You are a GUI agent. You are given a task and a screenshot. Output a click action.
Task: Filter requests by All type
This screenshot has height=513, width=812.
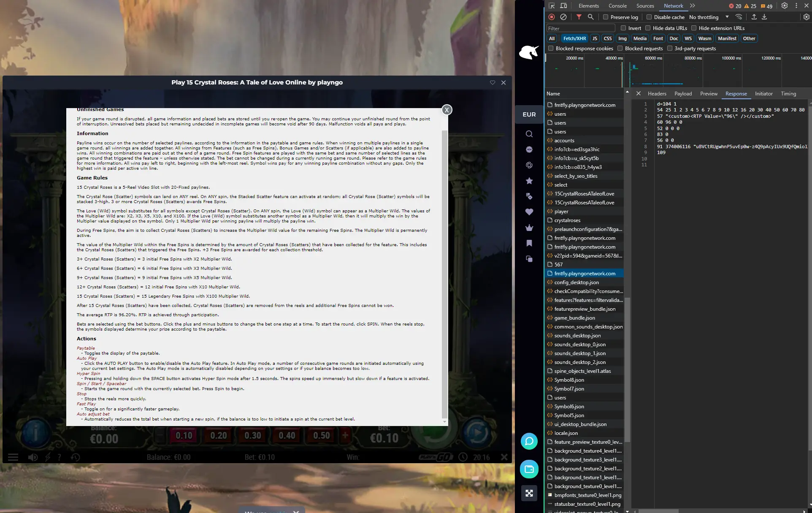552,38
